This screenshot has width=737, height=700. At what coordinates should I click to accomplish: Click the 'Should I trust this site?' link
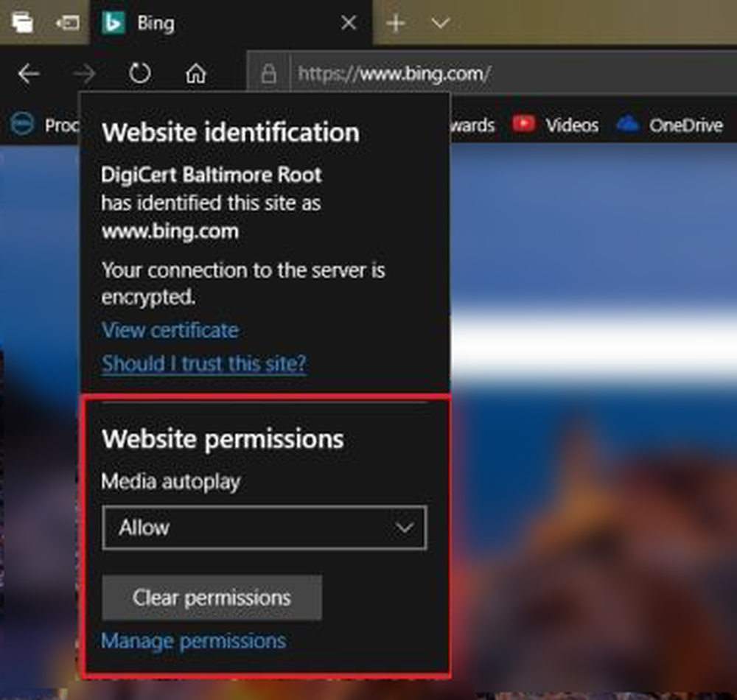coord(203,363)
